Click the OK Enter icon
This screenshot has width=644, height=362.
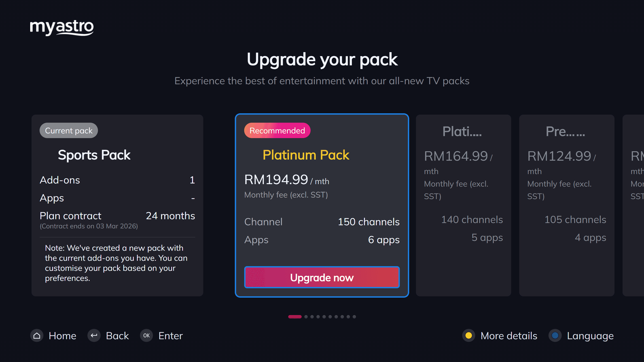tap(146, 335)
